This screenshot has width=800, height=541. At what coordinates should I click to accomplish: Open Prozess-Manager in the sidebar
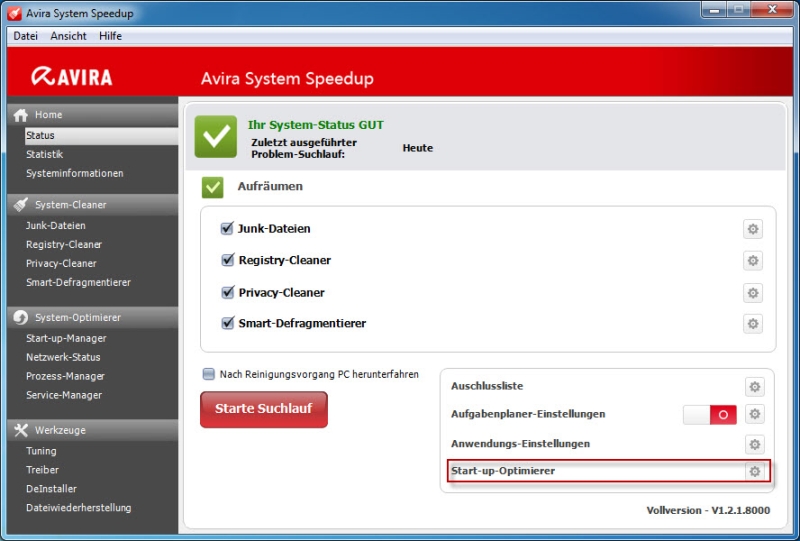click(65, 376)
